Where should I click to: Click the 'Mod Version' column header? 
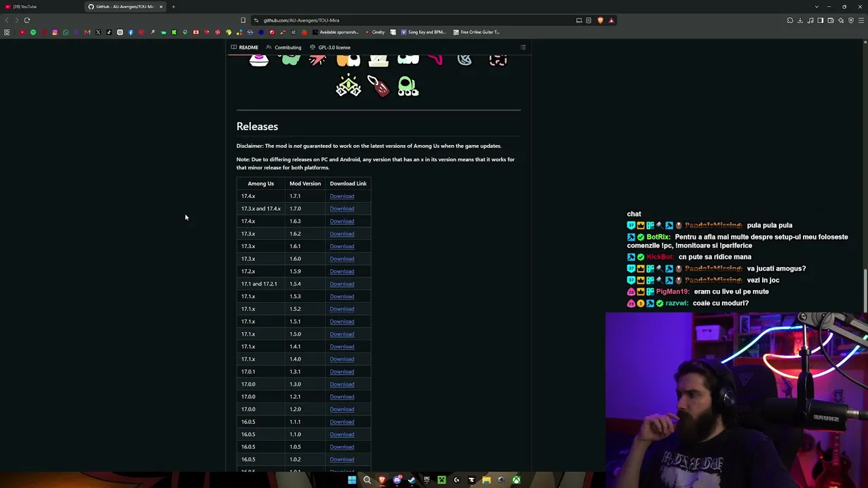(x=305, y=184)
